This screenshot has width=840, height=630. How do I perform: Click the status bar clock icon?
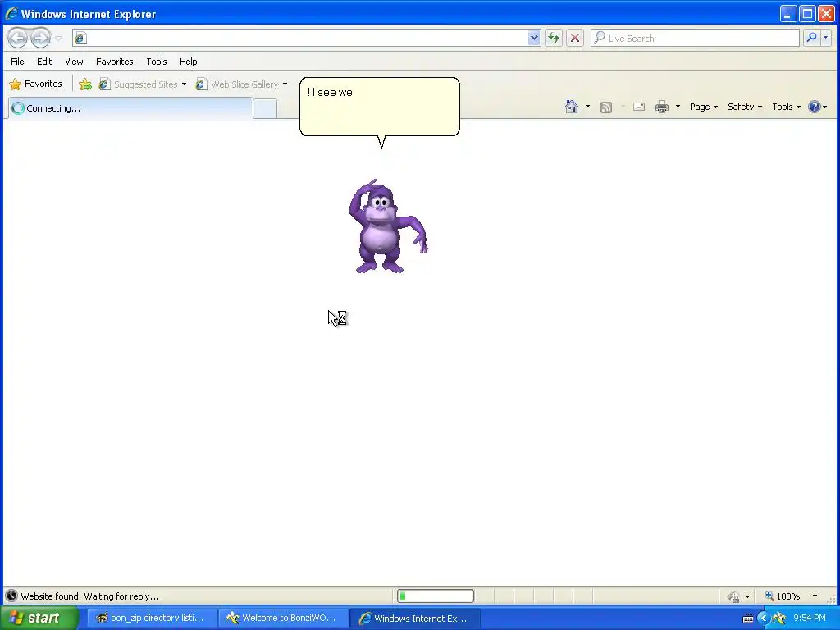(11, 596)
